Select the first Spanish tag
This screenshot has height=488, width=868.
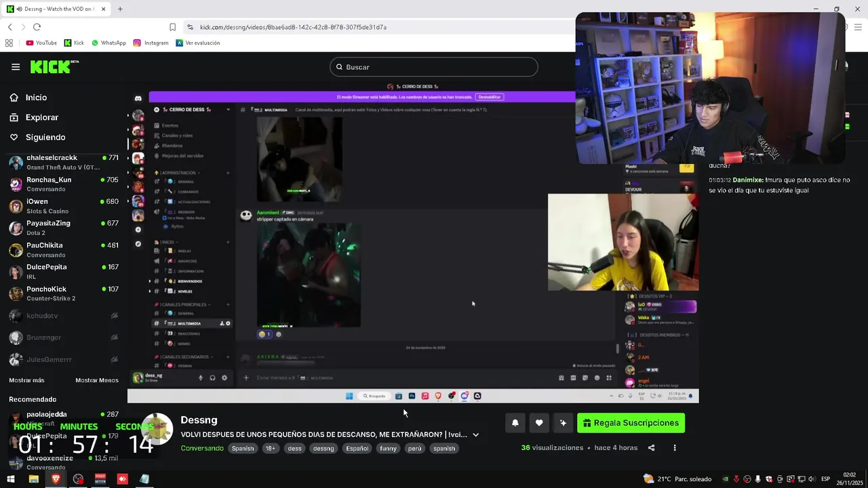(x=243, y=448)
